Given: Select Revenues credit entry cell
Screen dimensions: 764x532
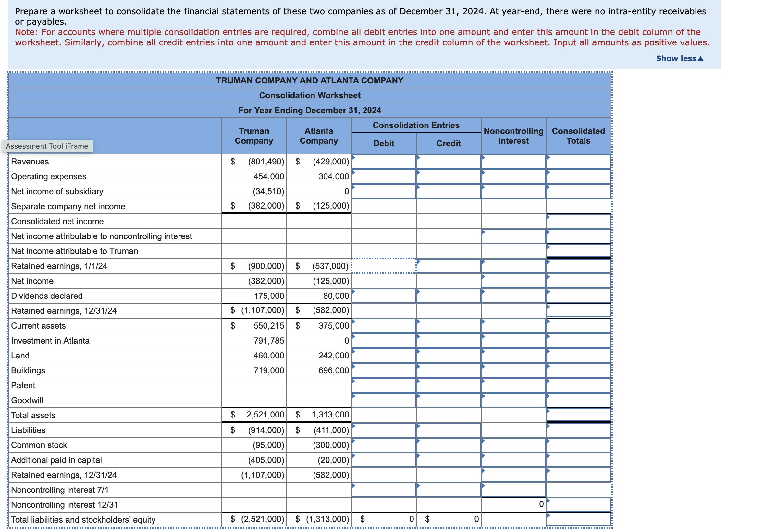Looking at the screenshot, I should tap(449, 162).
